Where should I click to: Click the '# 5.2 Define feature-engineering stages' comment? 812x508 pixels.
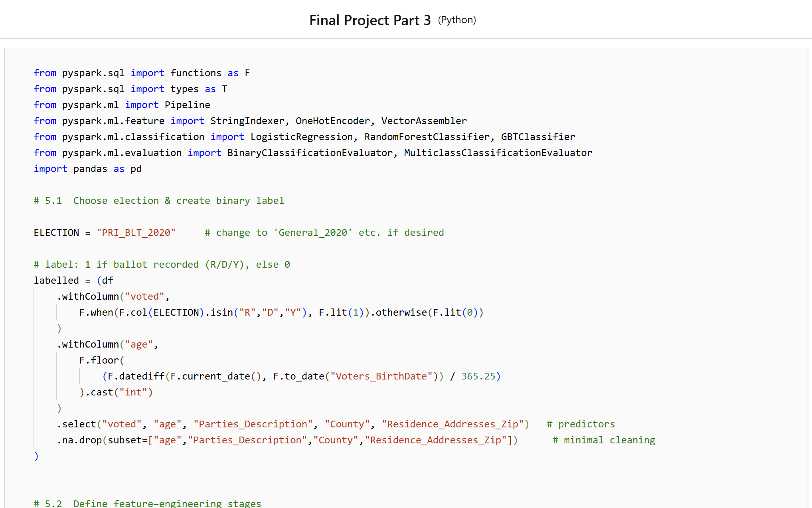(148, 503)
